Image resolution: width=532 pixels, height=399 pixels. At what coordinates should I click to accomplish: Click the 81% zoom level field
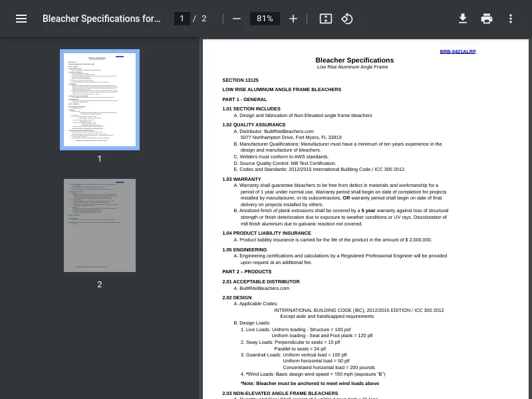[x=265, y=19]
